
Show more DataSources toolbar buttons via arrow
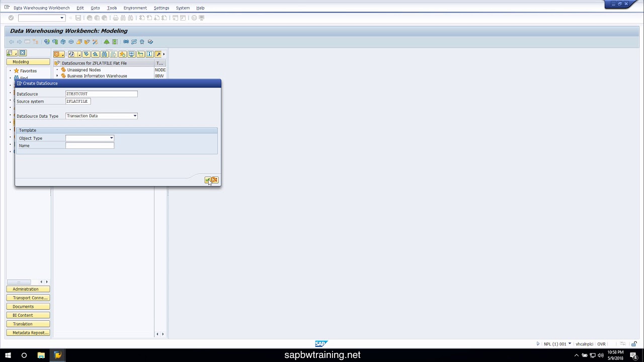(164, 54)
